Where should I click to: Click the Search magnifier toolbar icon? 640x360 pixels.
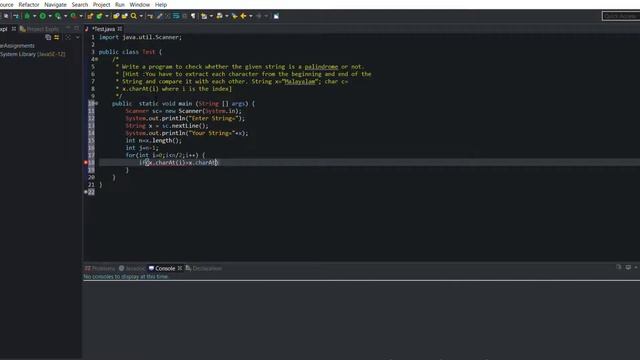click(133, 16)
